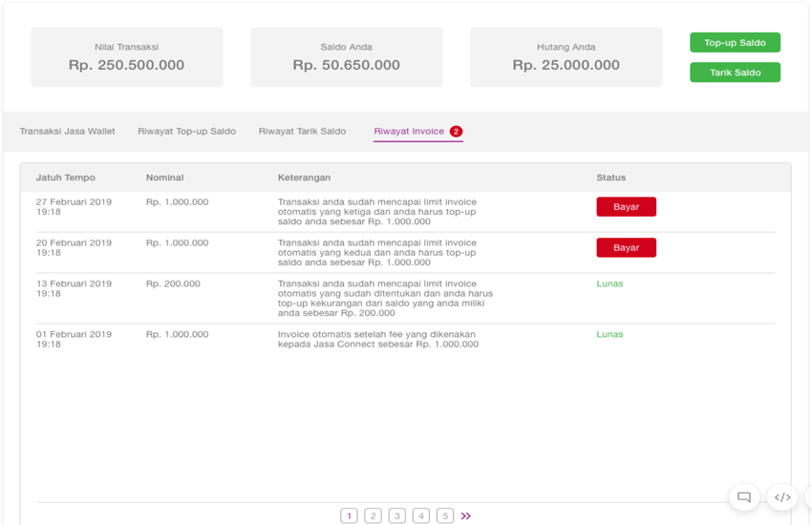Click the red badge showing 2
The image size is (812, 525).
coord(456,132)
